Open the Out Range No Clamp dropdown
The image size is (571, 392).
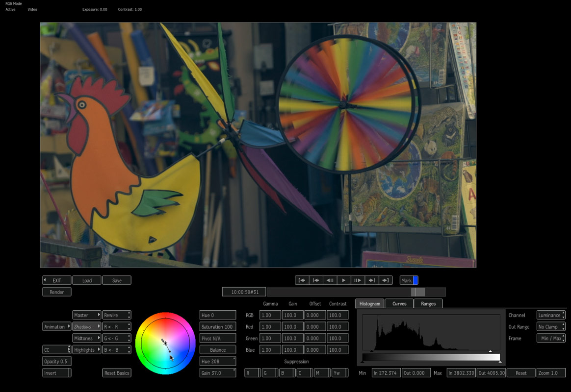point(551,327)
